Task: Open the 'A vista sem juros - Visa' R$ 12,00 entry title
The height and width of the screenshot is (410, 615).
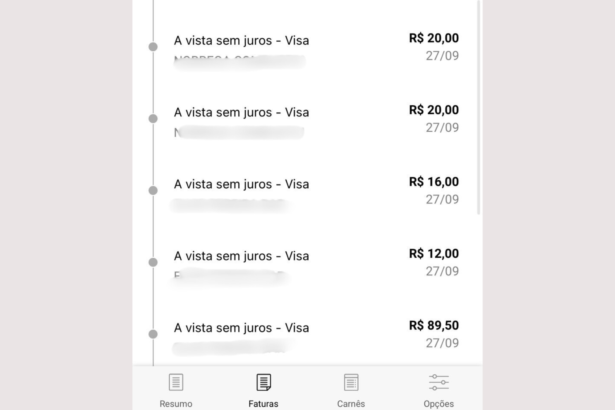Action: point(242,256)
